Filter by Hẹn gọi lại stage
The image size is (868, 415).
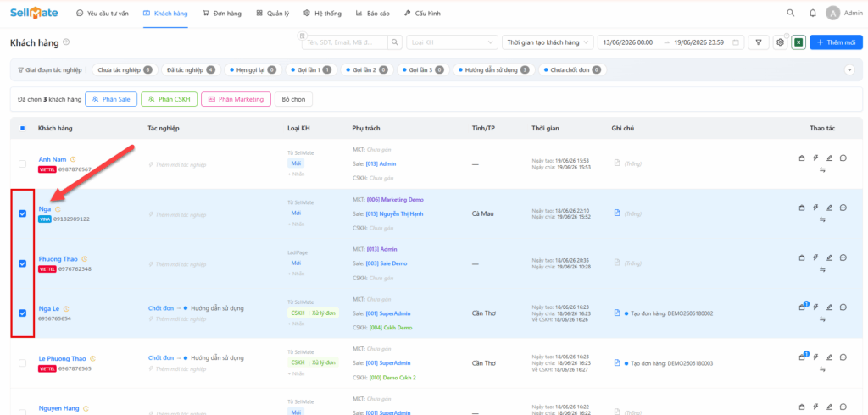coord(253,70)
